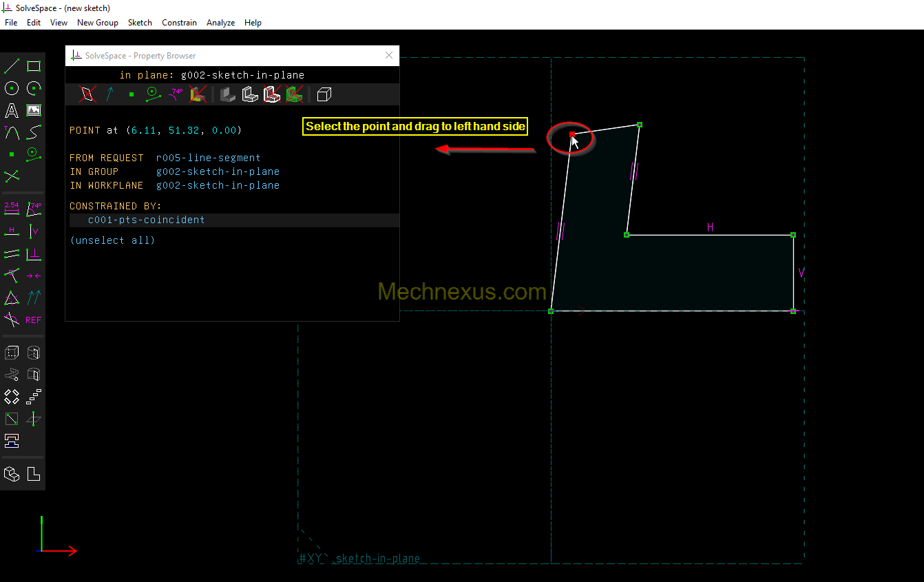Toggle constraints and dimensions visibility icon
Screen dimensions: 924x582
(177, 94)
